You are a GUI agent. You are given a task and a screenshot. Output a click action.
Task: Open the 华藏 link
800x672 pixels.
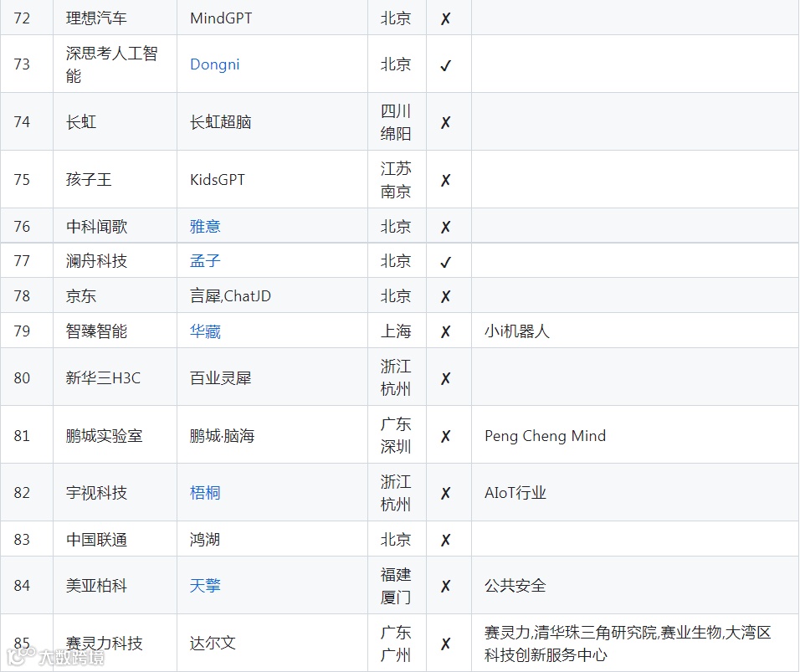[204, 331]
